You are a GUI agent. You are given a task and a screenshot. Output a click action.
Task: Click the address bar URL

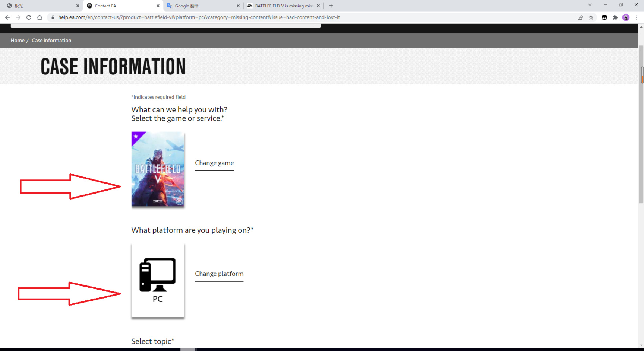pos(199,17)
